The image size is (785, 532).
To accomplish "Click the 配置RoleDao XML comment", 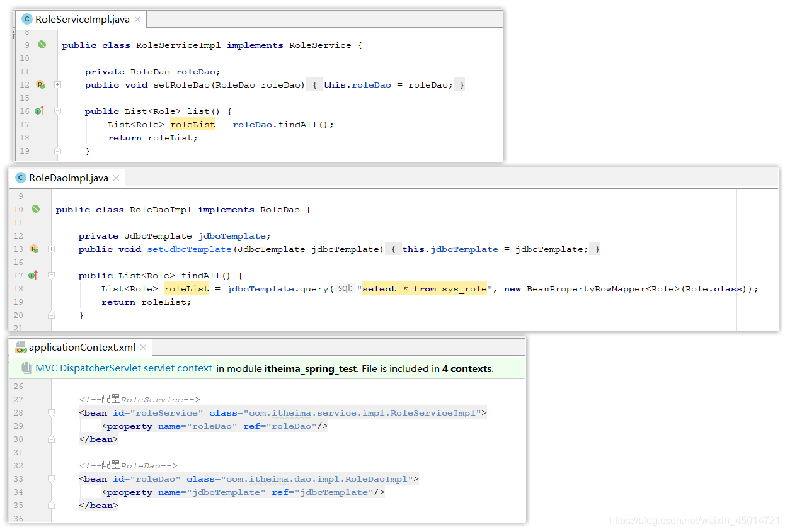I will [x=129, y=465].
